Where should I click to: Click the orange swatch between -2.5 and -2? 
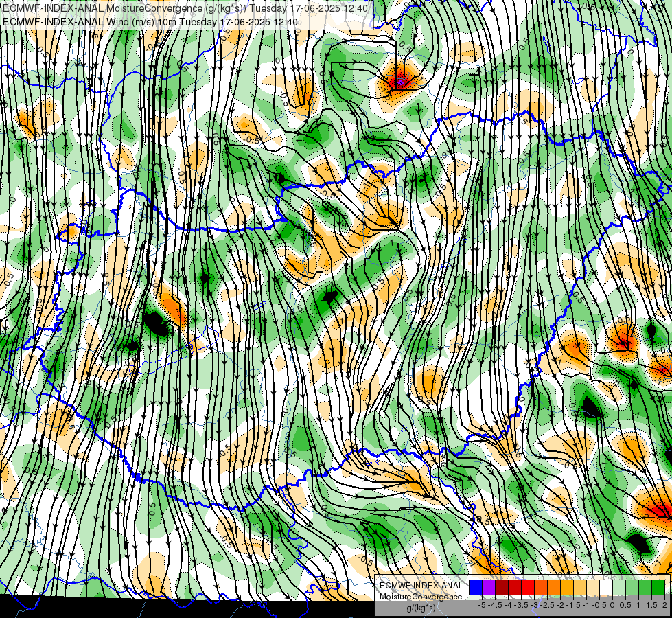pyautogui.click(x=554, y=588)
